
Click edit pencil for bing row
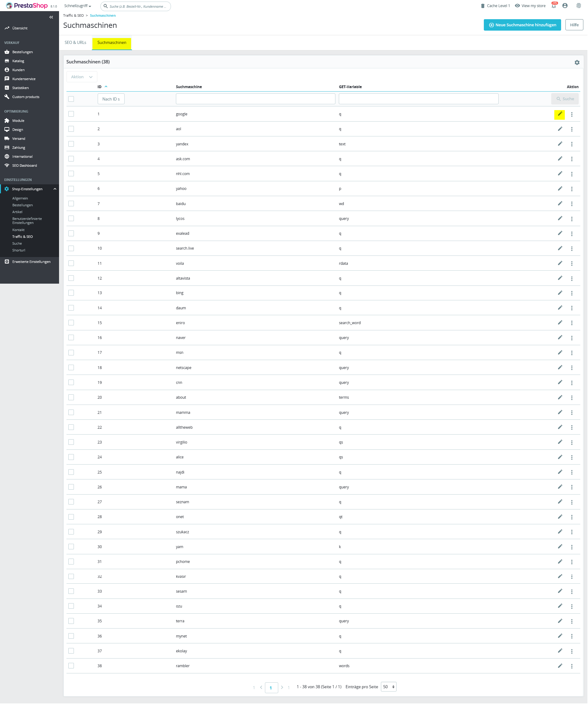click(x=560, y=293)
